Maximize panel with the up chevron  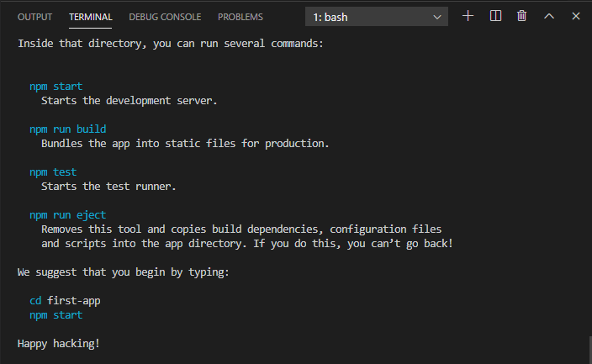549,16
